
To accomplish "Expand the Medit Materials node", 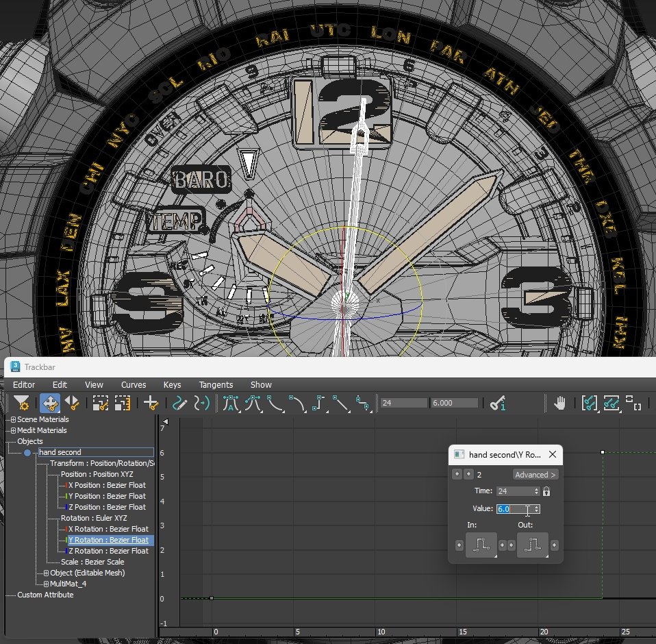I will tap(14, 430).
